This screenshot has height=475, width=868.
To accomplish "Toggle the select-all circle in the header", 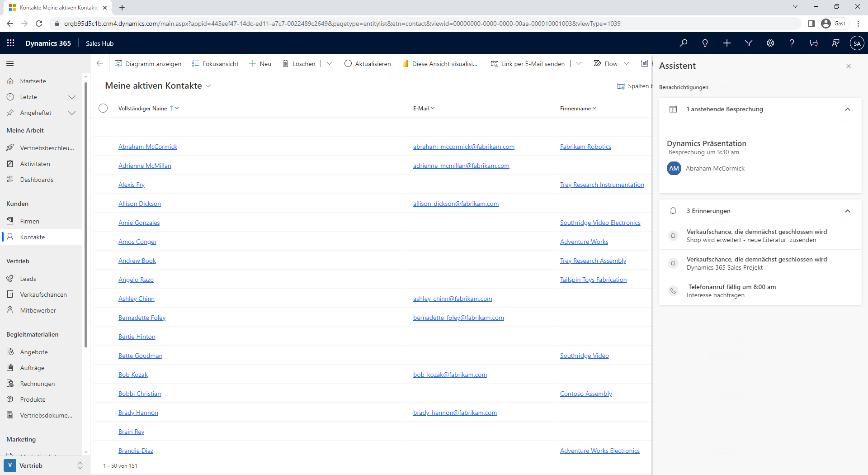I will [x=103, y=108].
